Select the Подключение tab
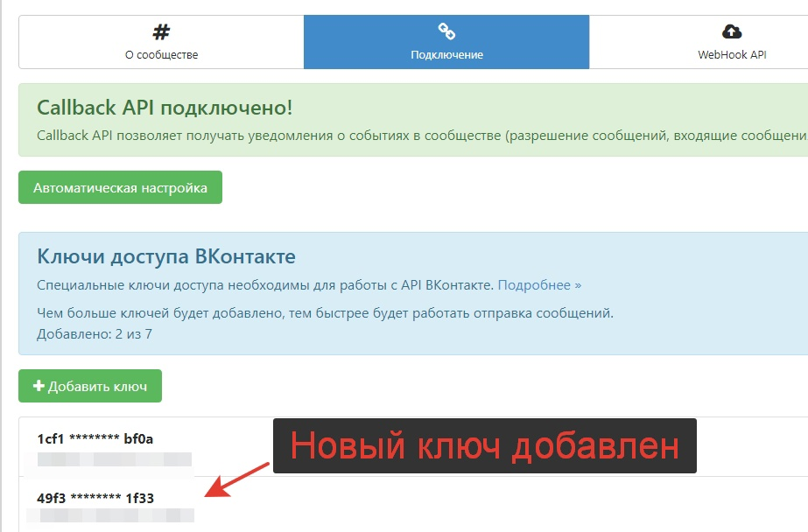 [447, 40]
